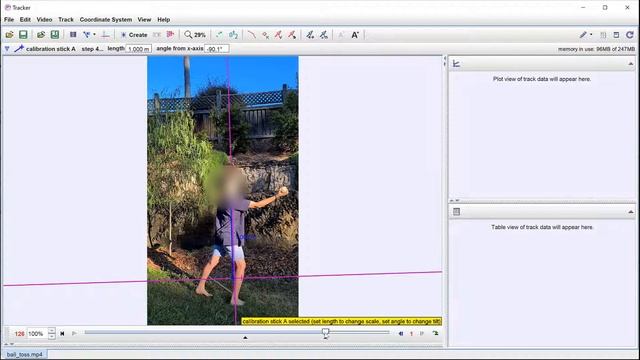Open the Help menu
640x360 pixels.
point(163,20)
